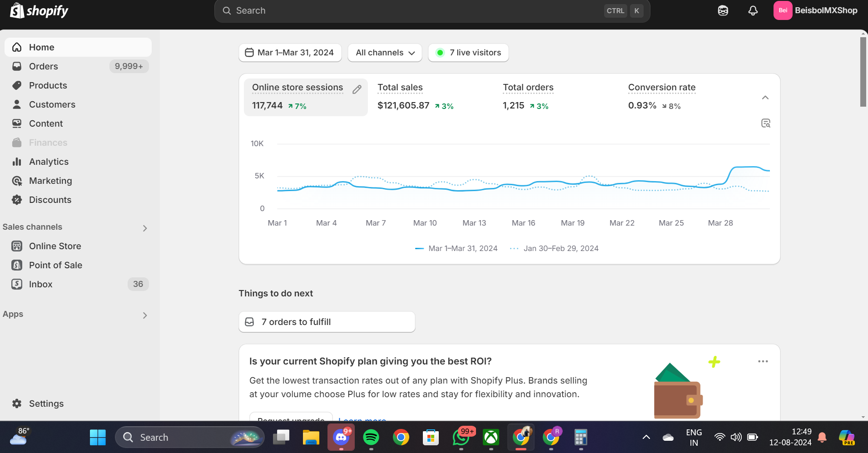
Task: Open the chart report view icon
Action: point(766,123)
